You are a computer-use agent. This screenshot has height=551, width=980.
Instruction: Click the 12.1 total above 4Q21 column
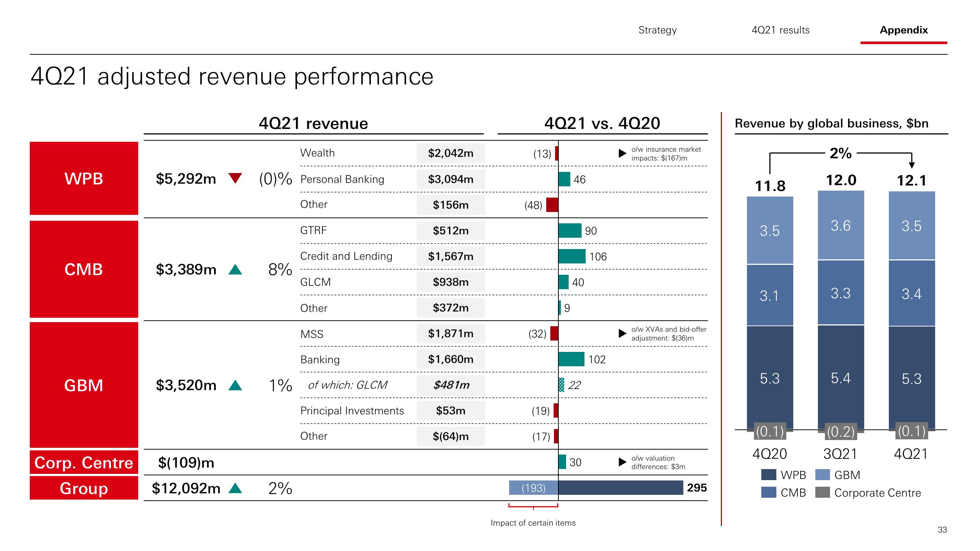click(x=912, y=180)
